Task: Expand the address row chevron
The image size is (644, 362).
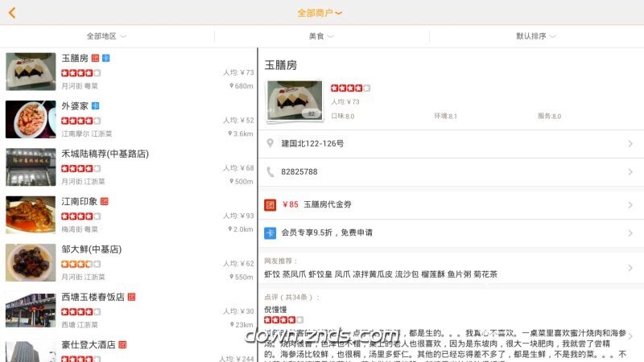Action: 630,144
